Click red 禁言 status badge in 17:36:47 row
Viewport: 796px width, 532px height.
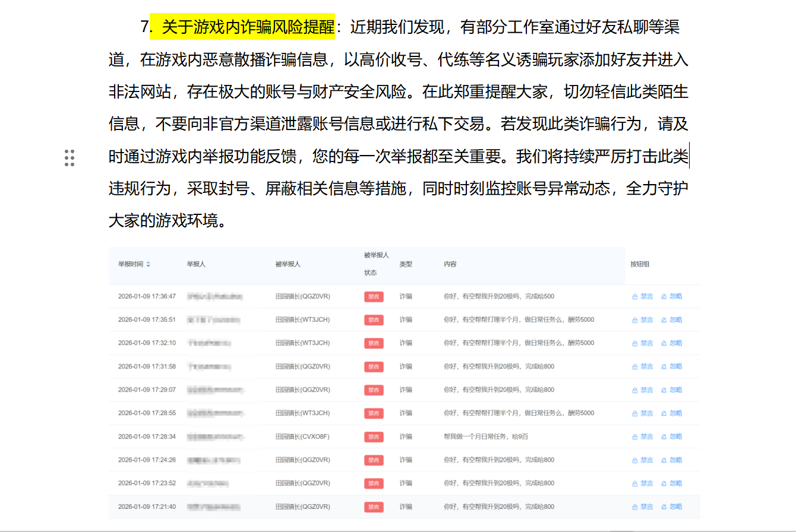[x=374, y=296]
